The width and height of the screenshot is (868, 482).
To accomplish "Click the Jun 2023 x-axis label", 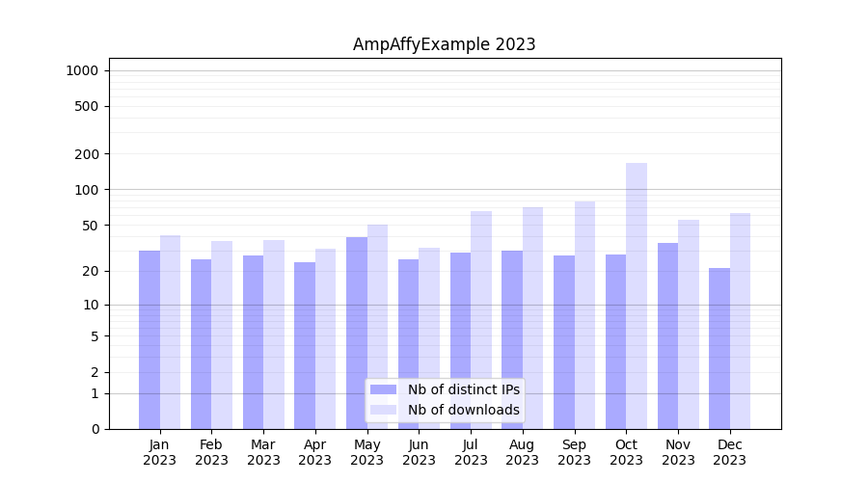I will [419, 452].
